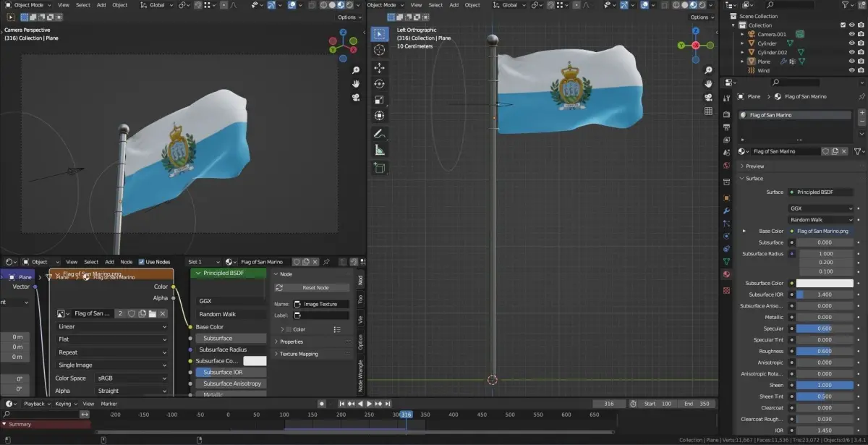
Task: Open Add menu in right viewport header
Action: pos(454,5)
